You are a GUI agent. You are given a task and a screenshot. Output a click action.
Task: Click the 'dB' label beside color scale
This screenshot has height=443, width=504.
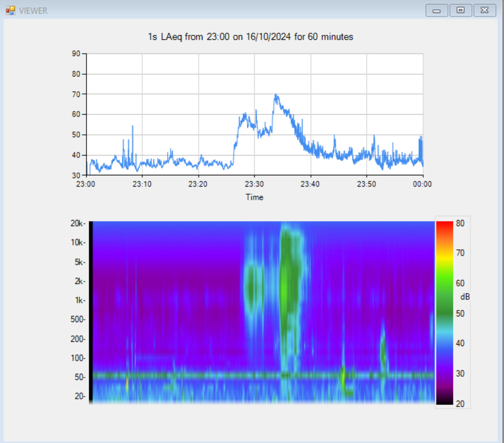465,297
